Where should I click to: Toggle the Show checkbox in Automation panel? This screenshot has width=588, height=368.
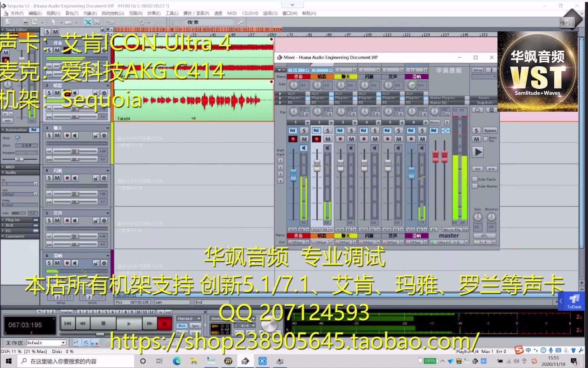18,138
